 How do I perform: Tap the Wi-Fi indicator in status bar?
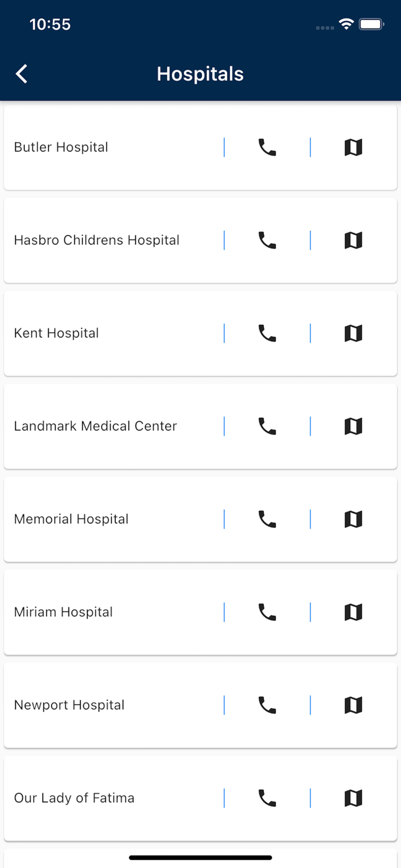(x=345, y=24)
